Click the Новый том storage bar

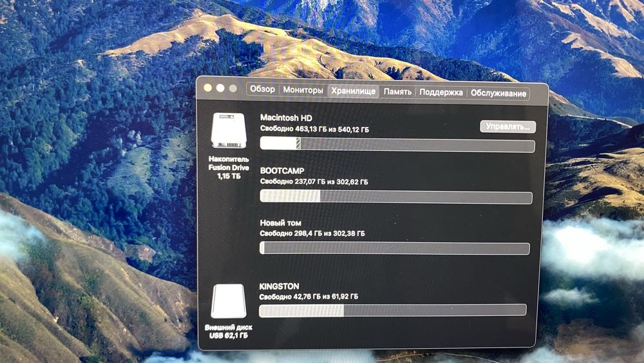[x=395, y=248]
